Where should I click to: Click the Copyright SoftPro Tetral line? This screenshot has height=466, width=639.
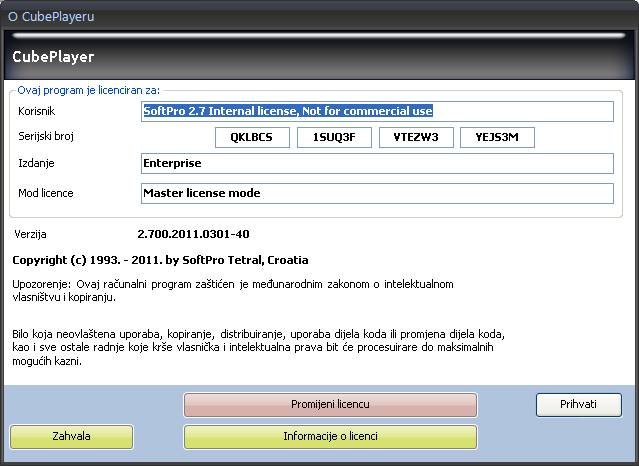[x=160, y=260]
